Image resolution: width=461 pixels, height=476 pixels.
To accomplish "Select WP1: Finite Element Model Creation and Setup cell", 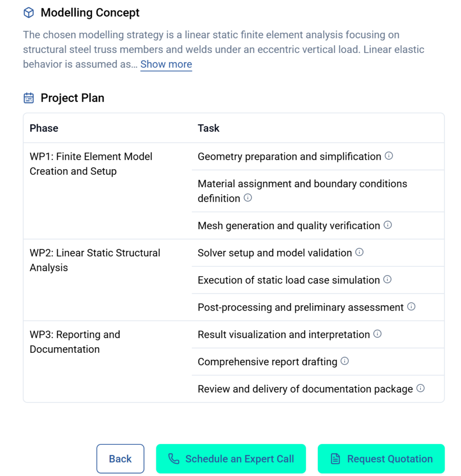I will [x=91, y=164].
